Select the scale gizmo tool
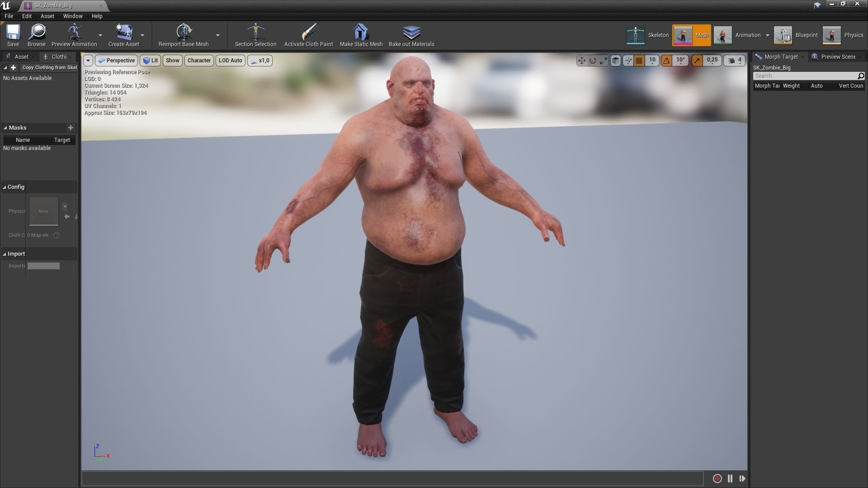The height and width of the screenshot is (488, 868). click(x=604, y=61)
